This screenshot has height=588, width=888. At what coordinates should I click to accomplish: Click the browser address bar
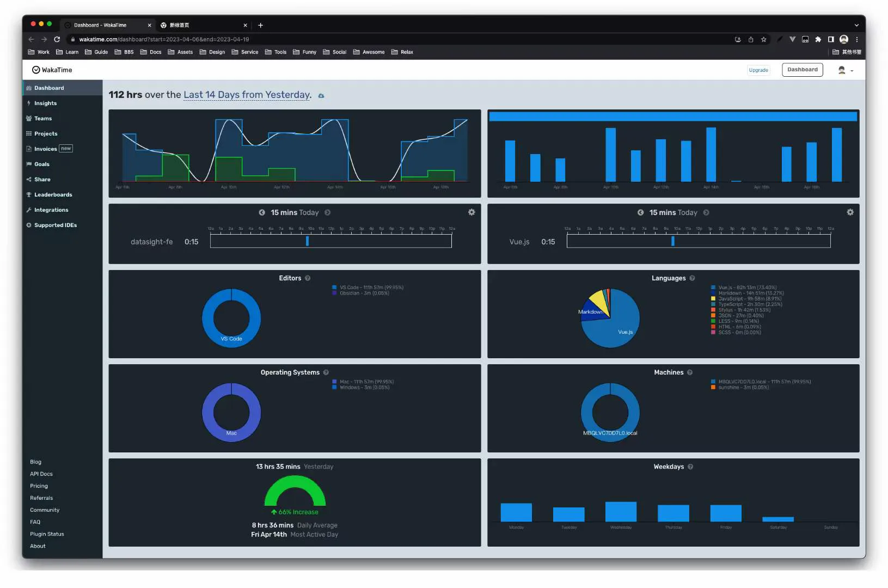point(381,39)
